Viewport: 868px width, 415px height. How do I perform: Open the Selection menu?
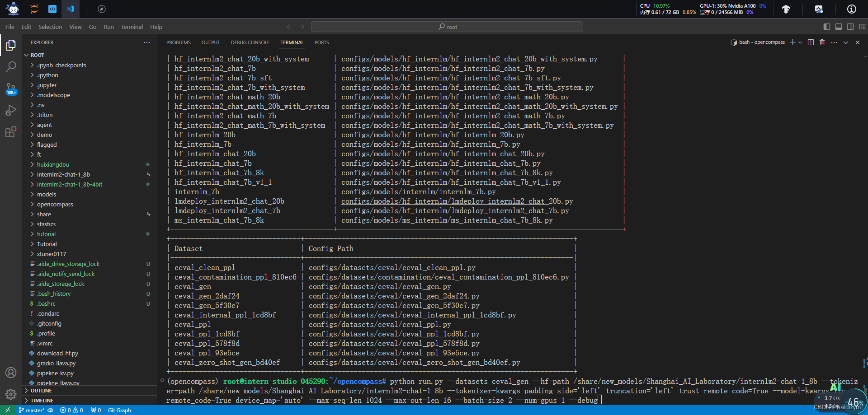pyautogui.click(x=50, y=27)
